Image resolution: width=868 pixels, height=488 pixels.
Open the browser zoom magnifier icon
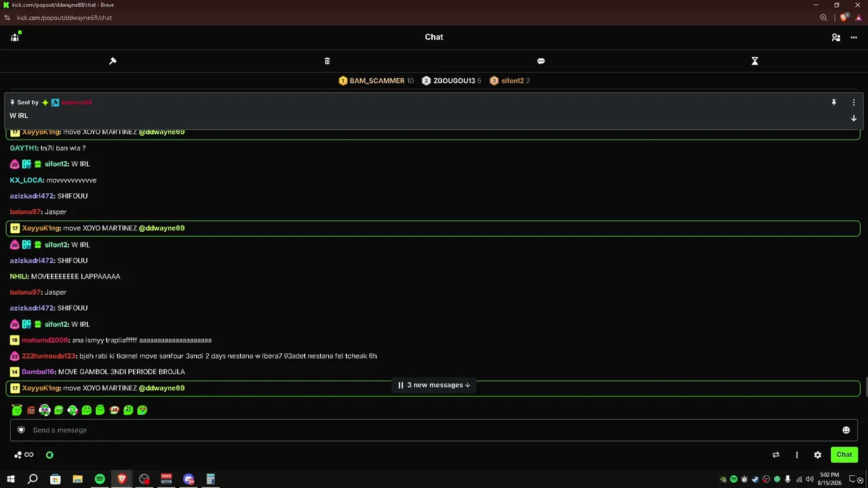tap(823, 18)
